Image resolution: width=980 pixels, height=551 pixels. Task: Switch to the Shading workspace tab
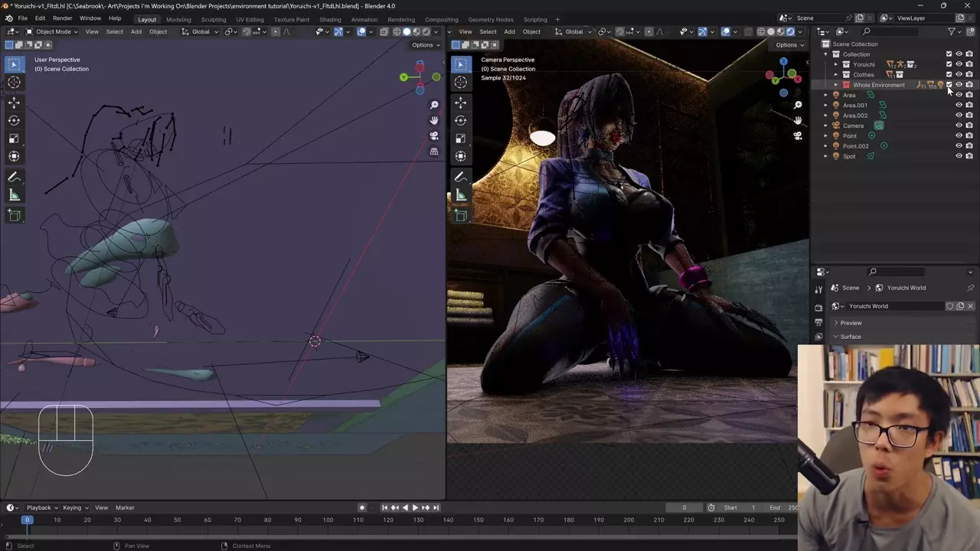tap(330, 19)
